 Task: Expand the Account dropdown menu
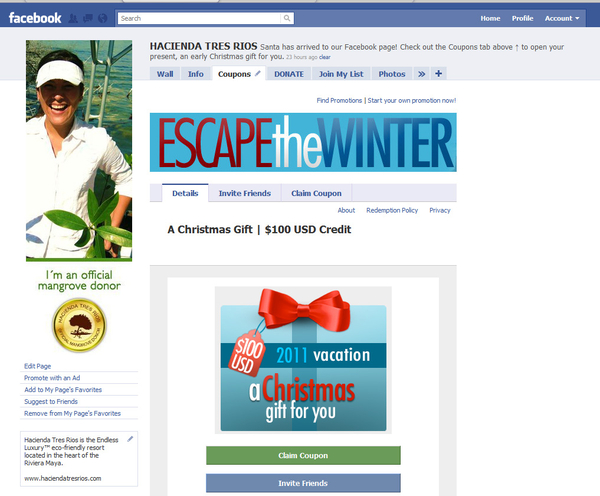pos(562,18)
